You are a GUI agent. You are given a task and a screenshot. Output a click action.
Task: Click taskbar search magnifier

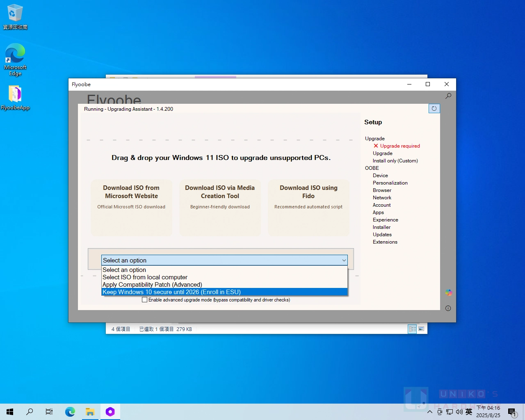click(x=30, y=411)
